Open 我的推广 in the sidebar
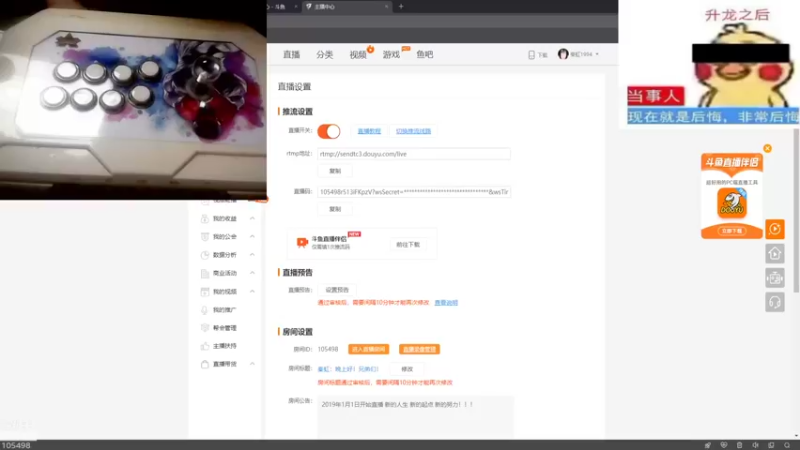This screenshot has width=800, height=450. click(x=224, y=310)
